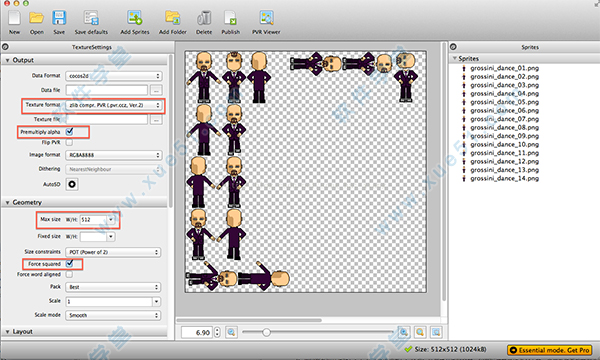The height and width of the screenshot is (360, 600).
Task: Click the Sprites panel header icon
Action: point(453,47)
